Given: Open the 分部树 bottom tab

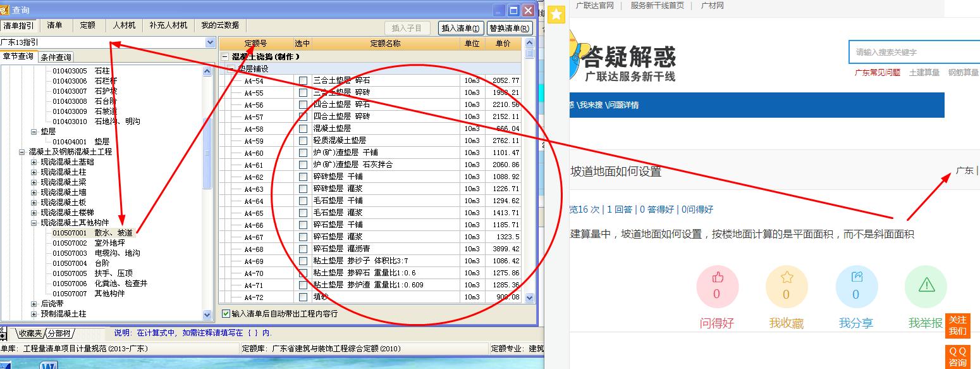Looking at the screenshot, I should click(x=59, y=333).
